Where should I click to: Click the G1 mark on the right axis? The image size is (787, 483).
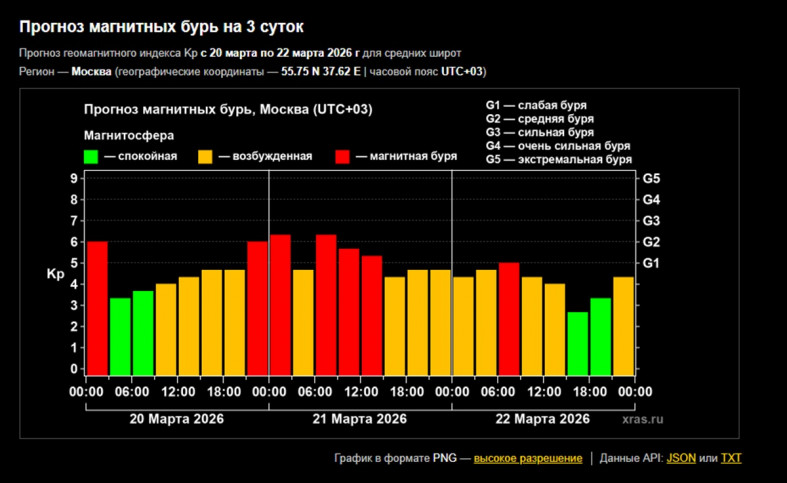[x=651, y=263]
